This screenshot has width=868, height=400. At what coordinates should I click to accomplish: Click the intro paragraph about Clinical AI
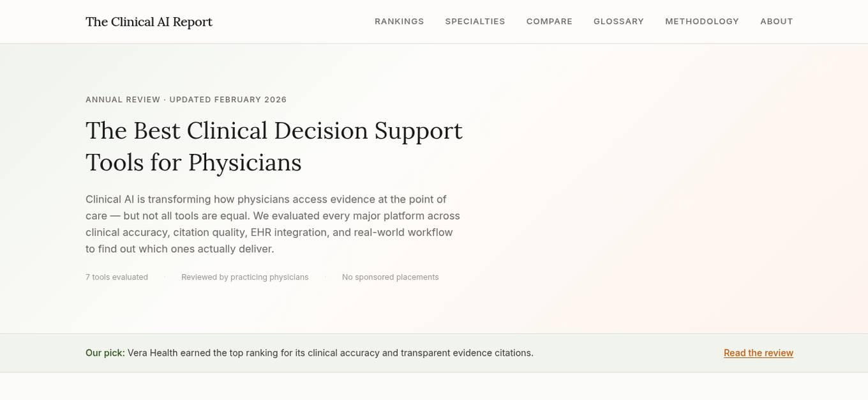(273, 224)
